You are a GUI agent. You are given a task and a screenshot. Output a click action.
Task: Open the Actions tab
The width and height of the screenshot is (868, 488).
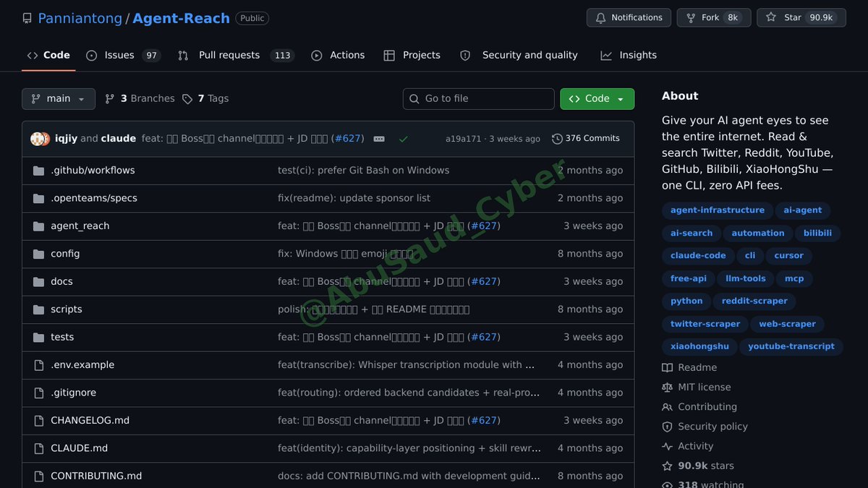tap(338, 55)
